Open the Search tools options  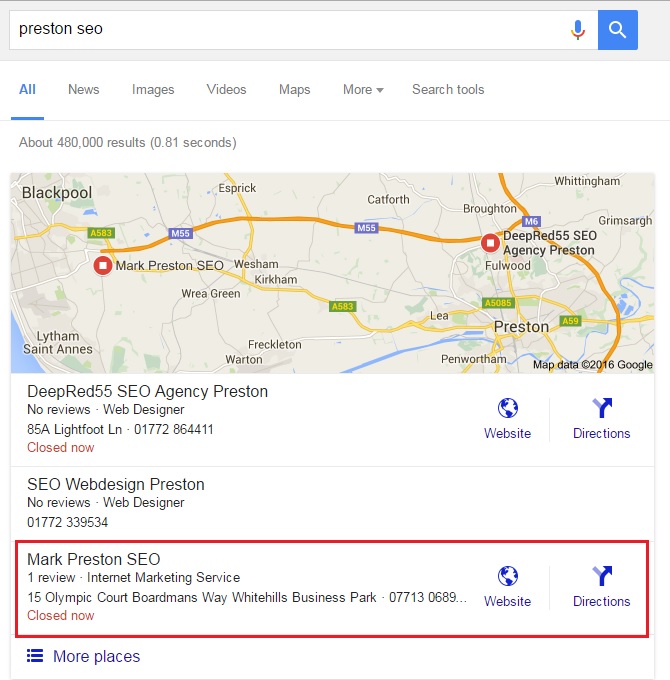click(x=448, y=90)
